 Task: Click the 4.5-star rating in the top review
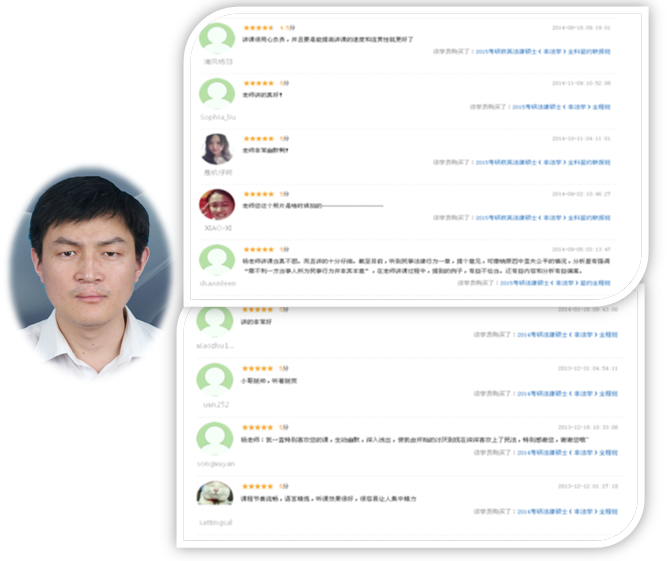click(x=258, y=28)
